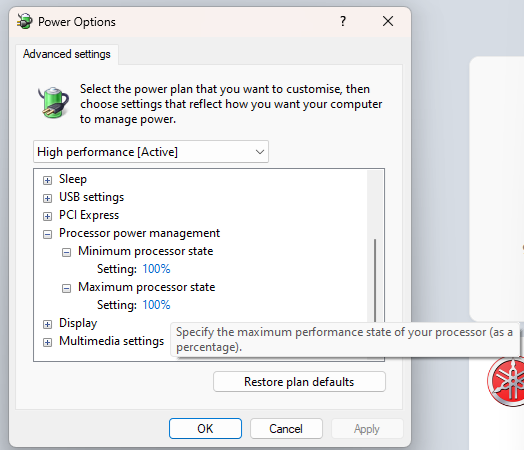Expand the PCI Express node
This screenshot has width=524, height=450.
tap(47, 216)
